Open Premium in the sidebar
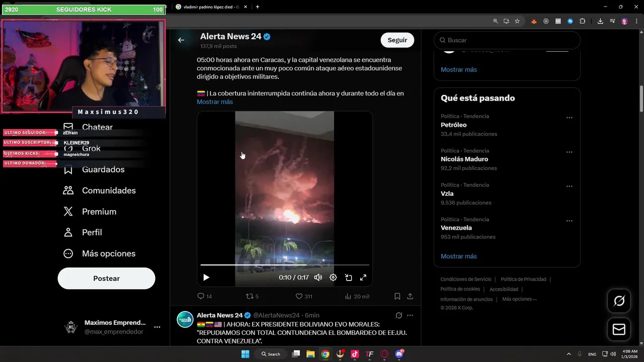The height and width of the screenshot is (362, 644). [90, 212]
